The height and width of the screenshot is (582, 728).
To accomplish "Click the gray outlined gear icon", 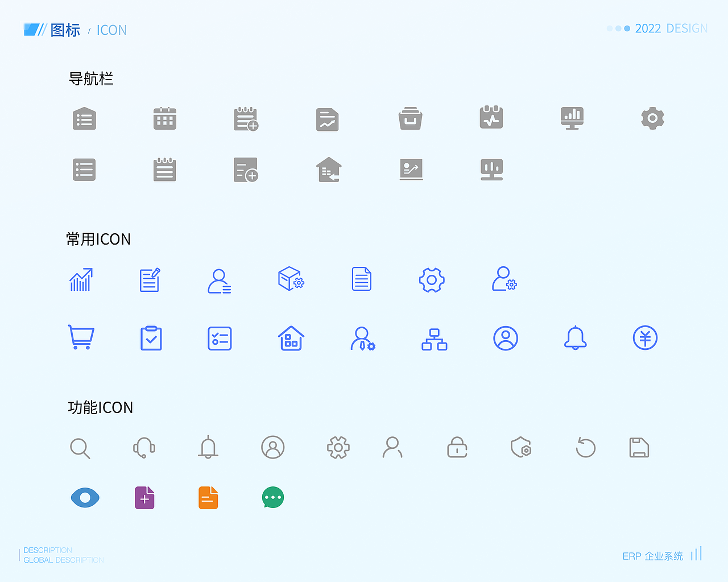I will click(x=338, y=448).
